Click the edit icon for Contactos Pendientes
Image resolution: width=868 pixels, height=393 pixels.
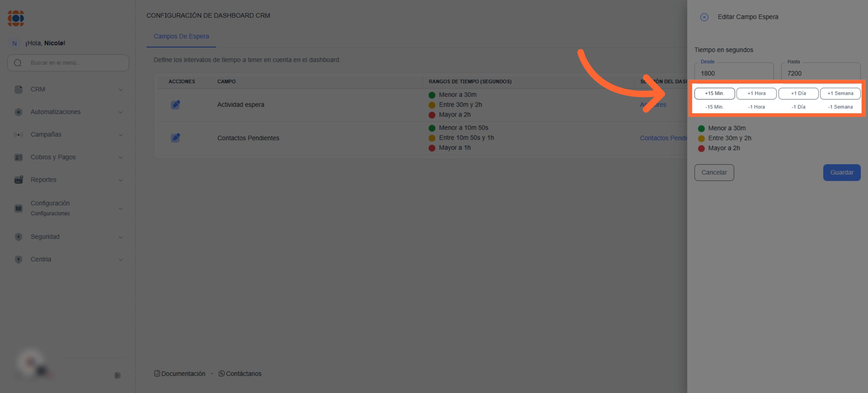click(175, 138)
